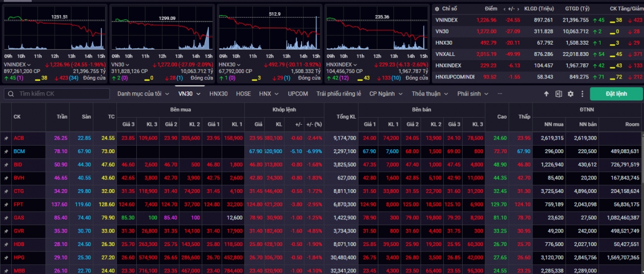Screen dimensions: 644x274
Task: Switch to the HNX30 board tab
Action: click(218, 93)
